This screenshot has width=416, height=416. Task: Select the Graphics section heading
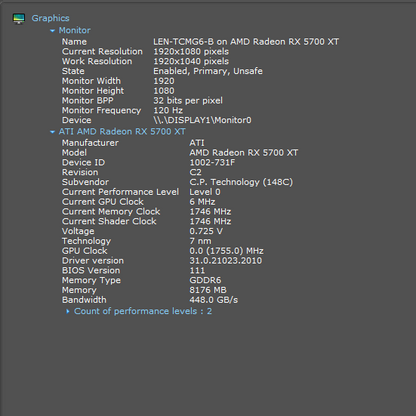(x=50, y=18)
